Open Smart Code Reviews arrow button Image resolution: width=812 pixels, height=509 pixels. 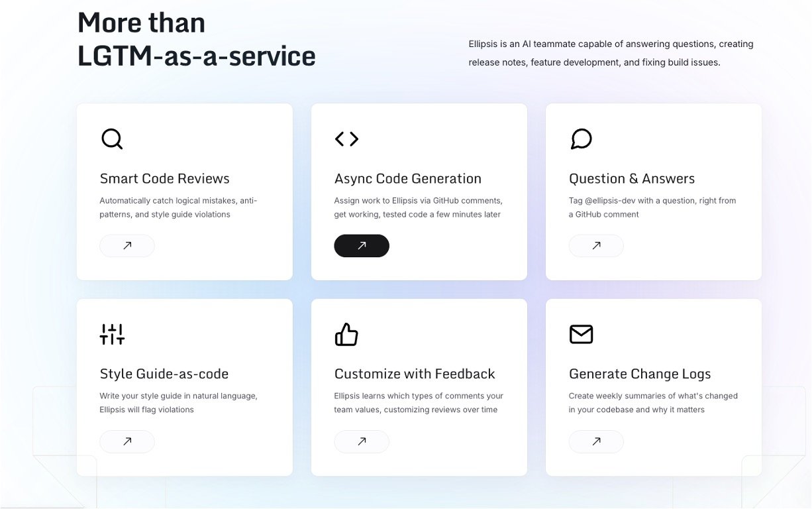(127, 246)
